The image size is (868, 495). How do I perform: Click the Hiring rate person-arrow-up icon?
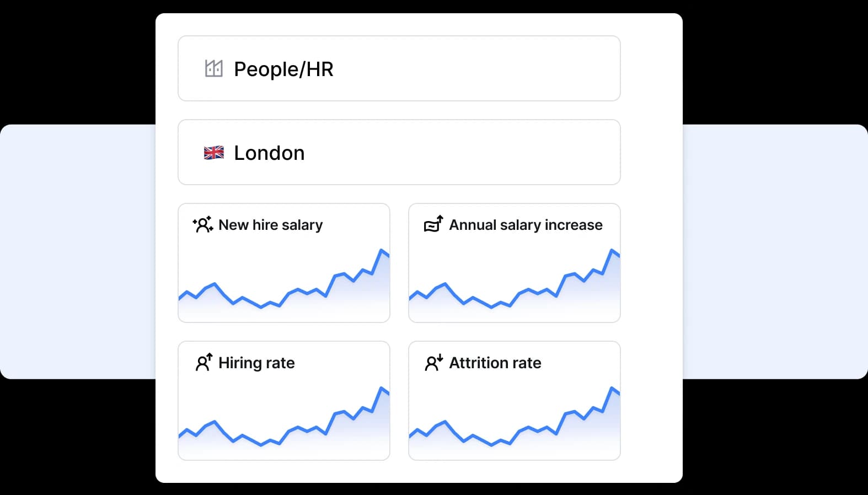coord(203,362)
